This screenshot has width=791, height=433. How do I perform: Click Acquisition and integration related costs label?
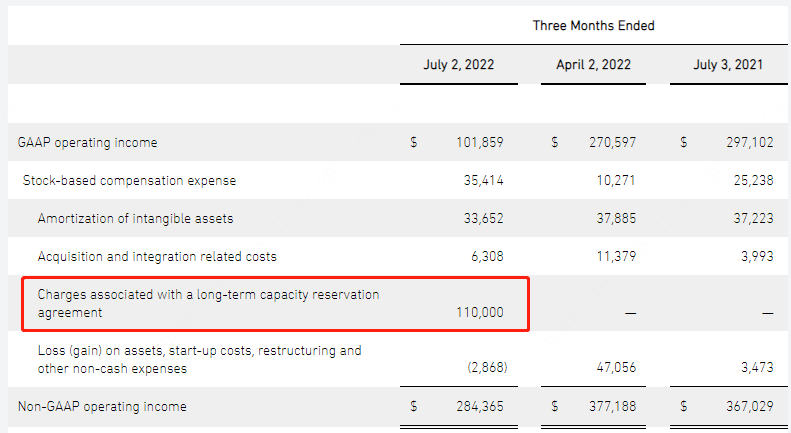coord(157,256)
